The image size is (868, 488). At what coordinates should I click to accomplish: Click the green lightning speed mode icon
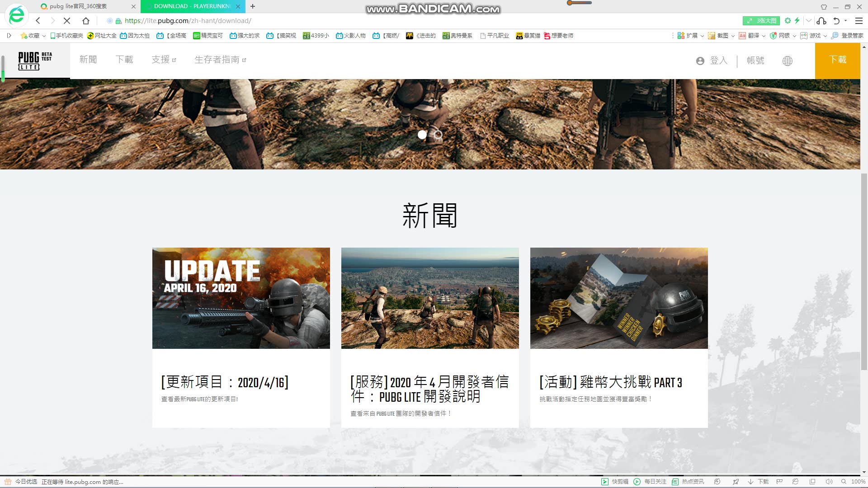pos(797,21)
